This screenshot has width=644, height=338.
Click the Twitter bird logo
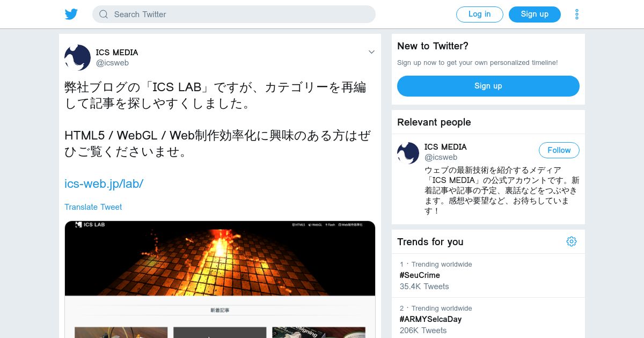71,14
